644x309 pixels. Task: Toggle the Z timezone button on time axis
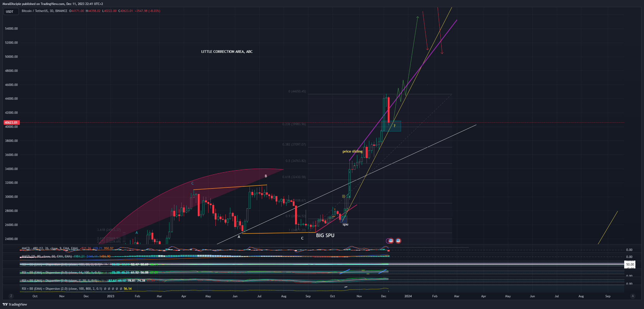point(11,296)
